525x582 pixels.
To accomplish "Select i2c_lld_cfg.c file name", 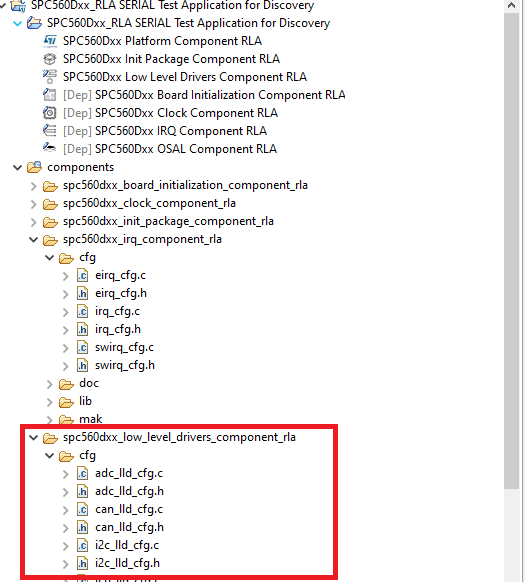I will click(x=127, y=545).
